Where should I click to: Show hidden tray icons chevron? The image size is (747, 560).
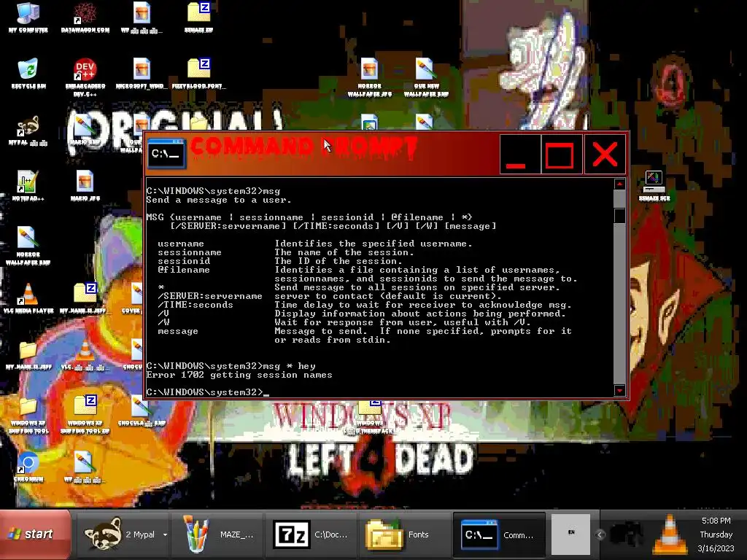[x=600, y=534]
